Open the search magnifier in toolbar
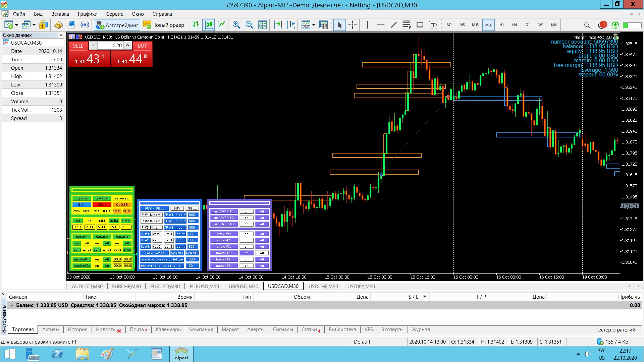The width and height of the screenshot is (644, 362). (587, 25)
